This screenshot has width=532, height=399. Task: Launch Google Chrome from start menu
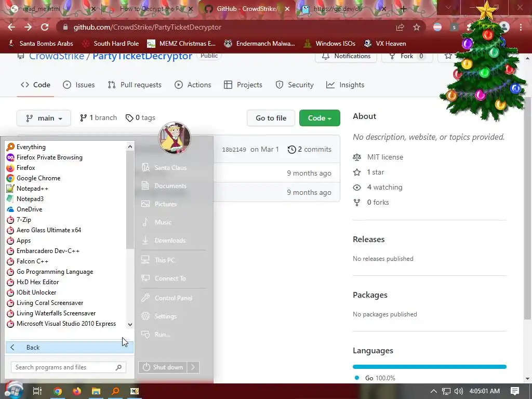point(33,178)
